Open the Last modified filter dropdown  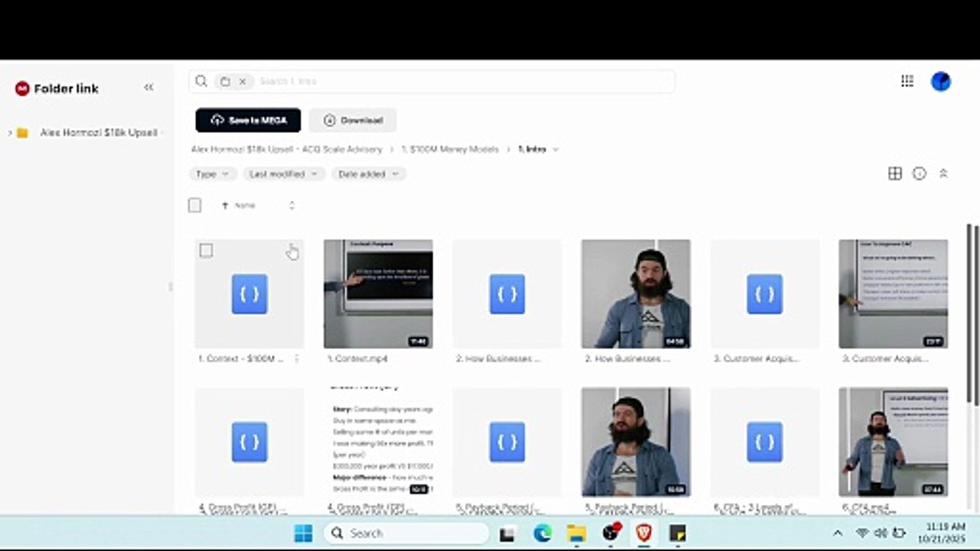[x=284, y=174]
